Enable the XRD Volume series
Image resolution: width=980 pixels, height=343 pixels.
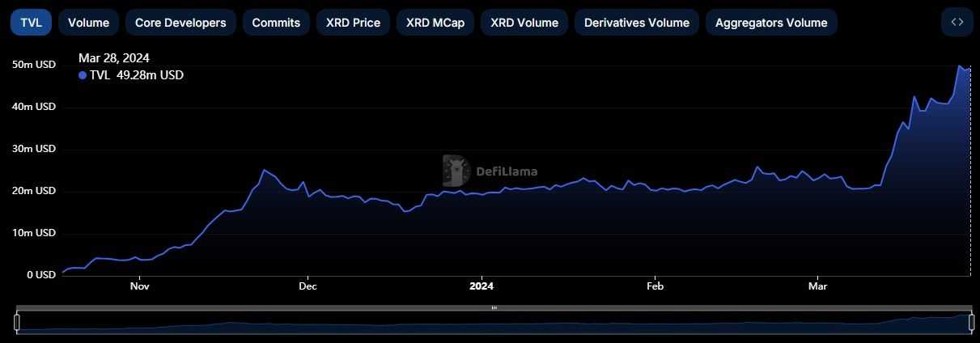pyautogui.click(x=524, y=23)
